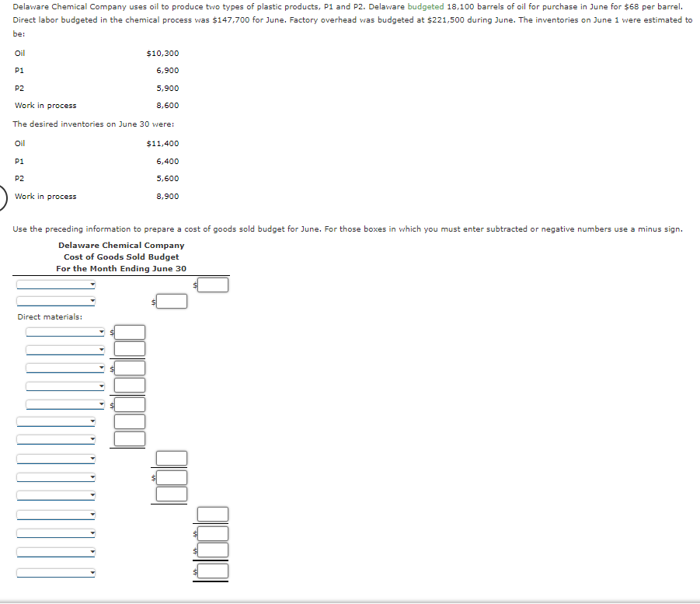This screenshot has width=700, height=604.
Task: Open third indented dropdown under Direct materials
Action: [x=65, y=368]
